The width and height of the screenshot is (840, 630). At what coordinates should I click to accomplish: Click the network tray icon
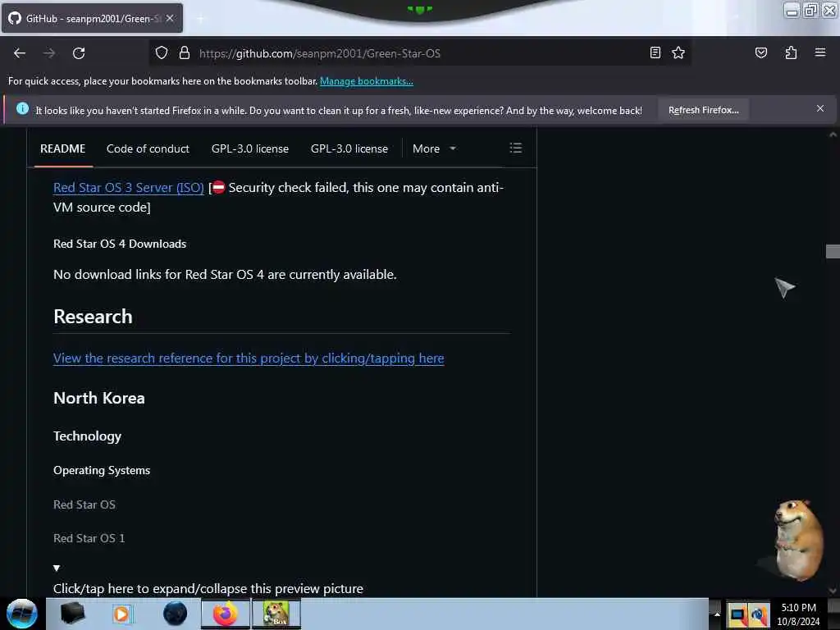pyautogui.click(x=759, y=615)
